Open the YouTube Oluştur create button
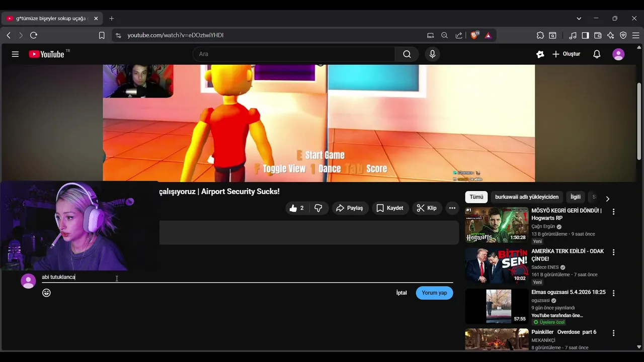 (567, 54)
